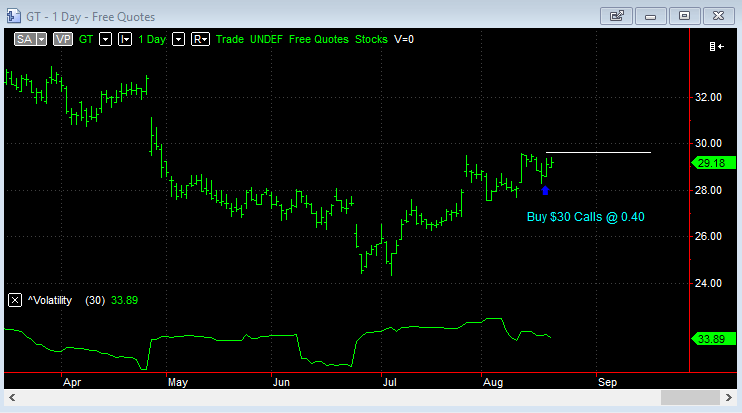The image size is (742, 413).
Task: Click the 32.00 price axis label
Action: coord(708,97)
